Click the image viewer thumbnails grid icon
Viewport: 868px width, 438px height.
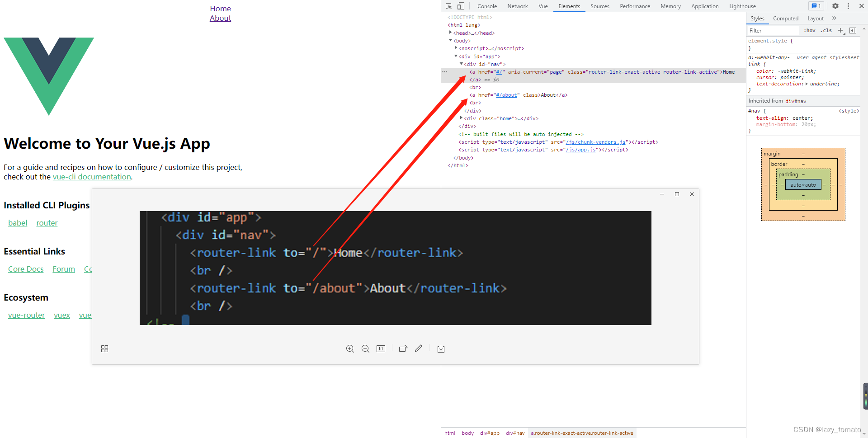point(104,349)
